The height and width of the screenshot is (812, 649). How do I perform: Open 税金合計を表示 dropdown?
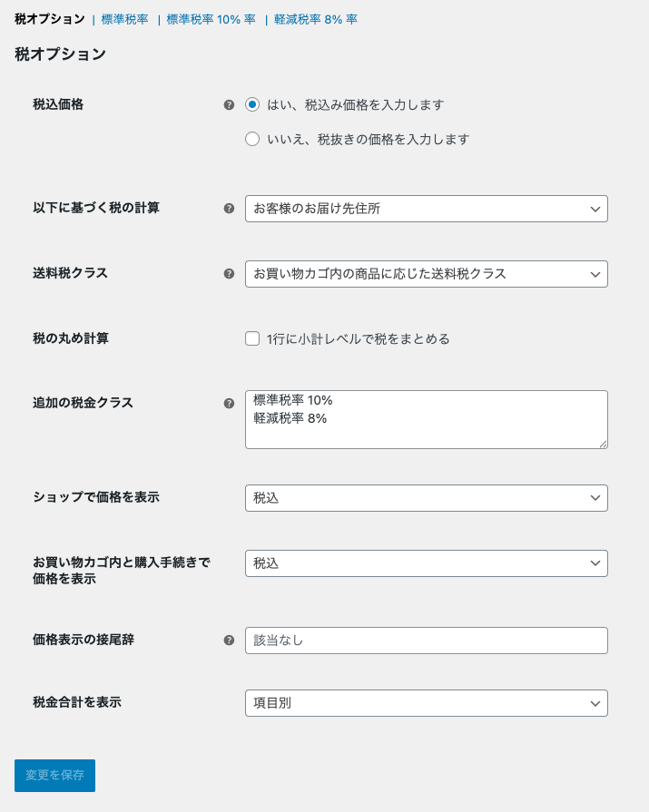(x=426, y=703)
